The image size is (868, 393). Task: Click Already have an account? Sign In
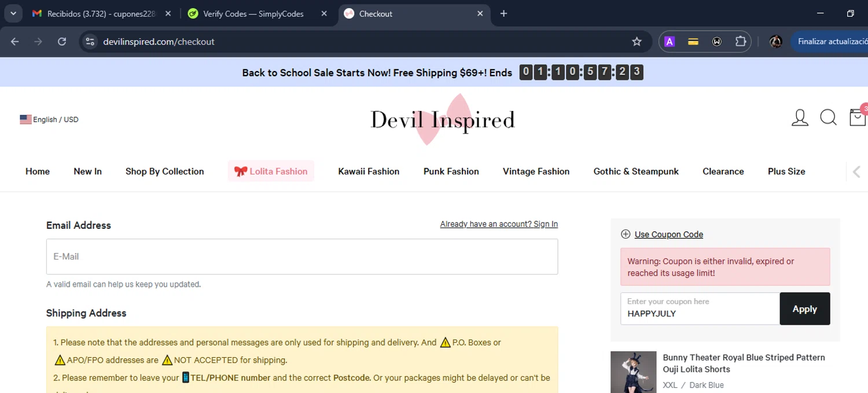tap(499, 224)
